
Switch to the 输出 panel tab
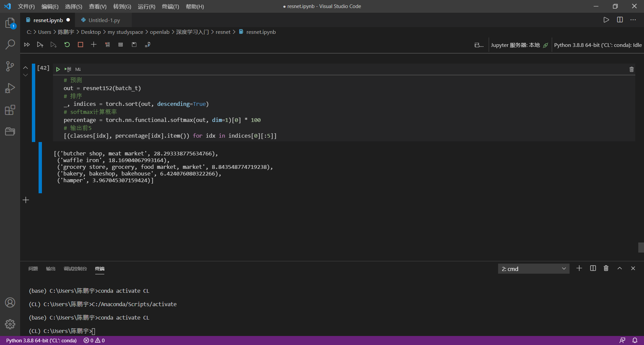[51, 269]
